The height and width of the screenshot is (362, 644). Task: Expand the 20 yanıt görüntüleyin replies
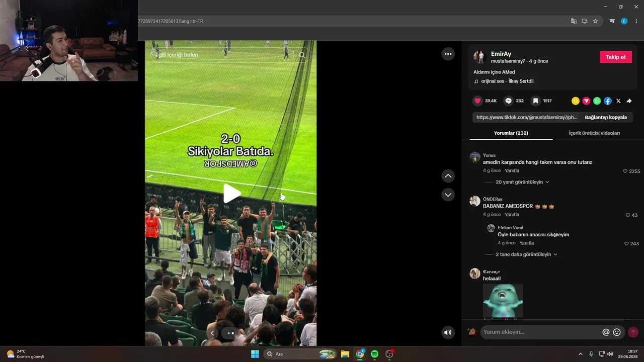coord(522,182)
